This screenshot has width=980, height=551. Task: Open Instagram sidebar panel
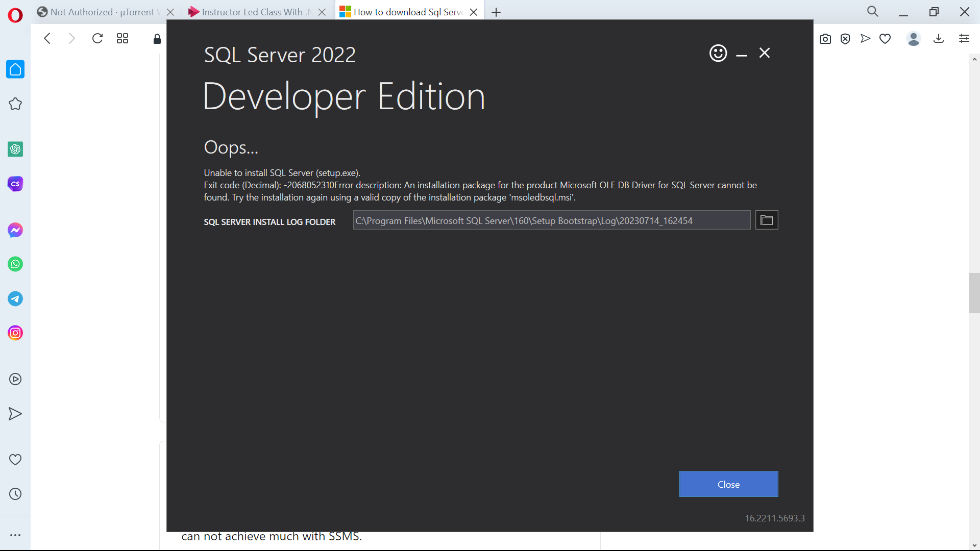point(15,333)
